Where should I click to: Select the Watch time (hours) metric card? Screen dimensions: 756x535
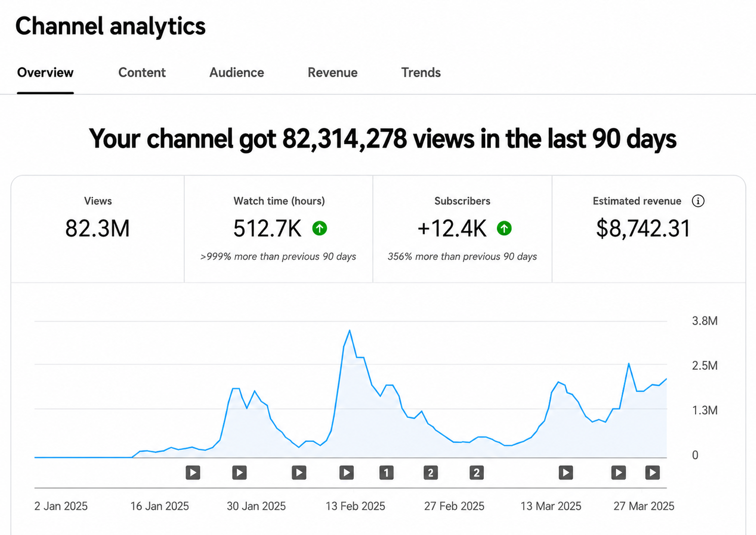[x=279, y=229]
